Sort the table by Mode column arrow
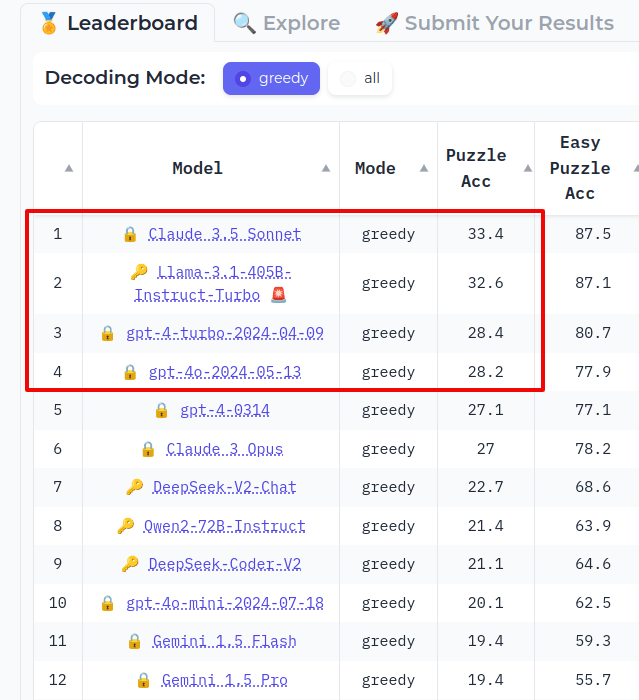Image resolution: width=639 pixels, height=700 pixels. (424, 168)
